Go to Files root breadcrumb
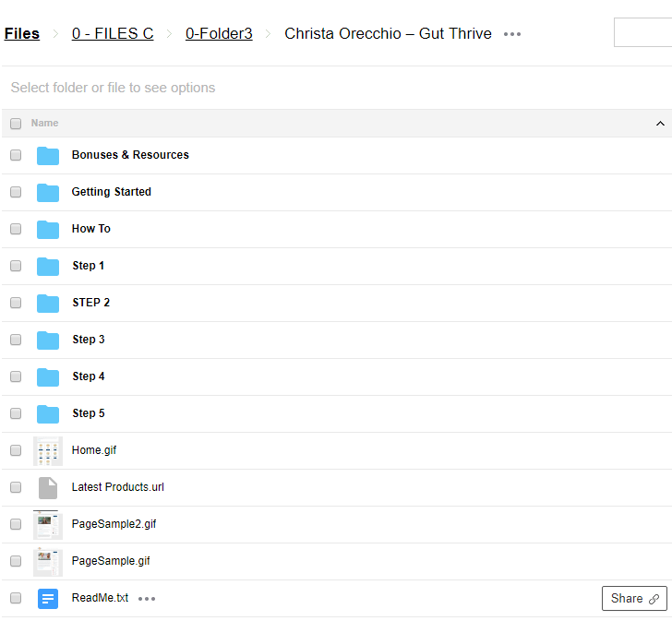The width and height of the screenshot is (672, 621). pyautogui.click(x=22, y=33)
